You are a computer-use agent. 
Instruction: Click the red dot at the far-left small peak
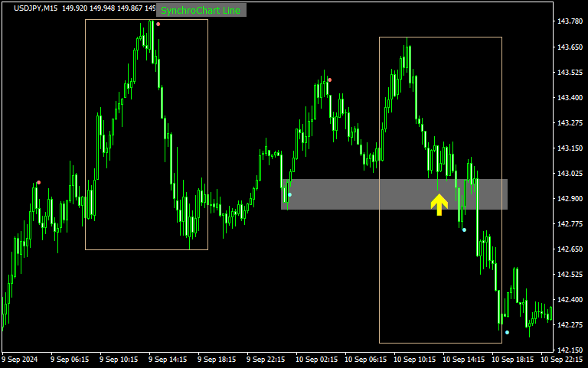click(39, 182)
